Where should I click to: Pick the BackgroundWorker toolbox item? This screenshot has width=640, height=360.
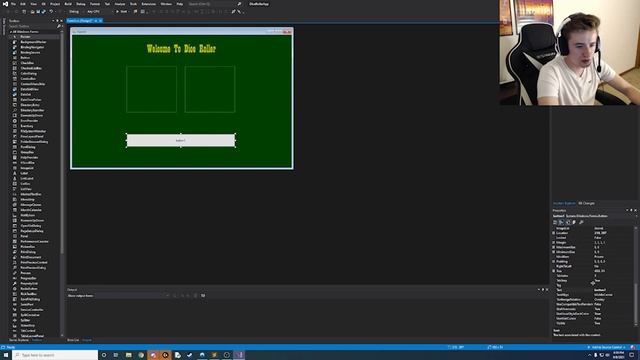pyautogui.click(x=33, y=42)
